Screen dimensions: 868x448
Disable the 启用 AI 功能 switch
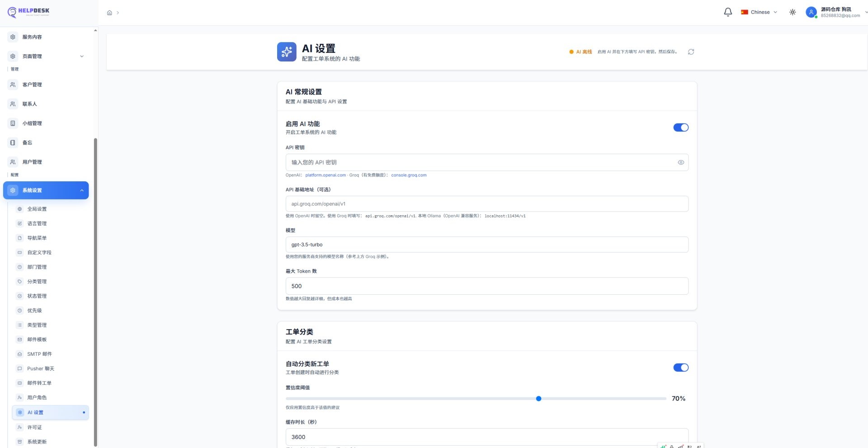[681, 127]
